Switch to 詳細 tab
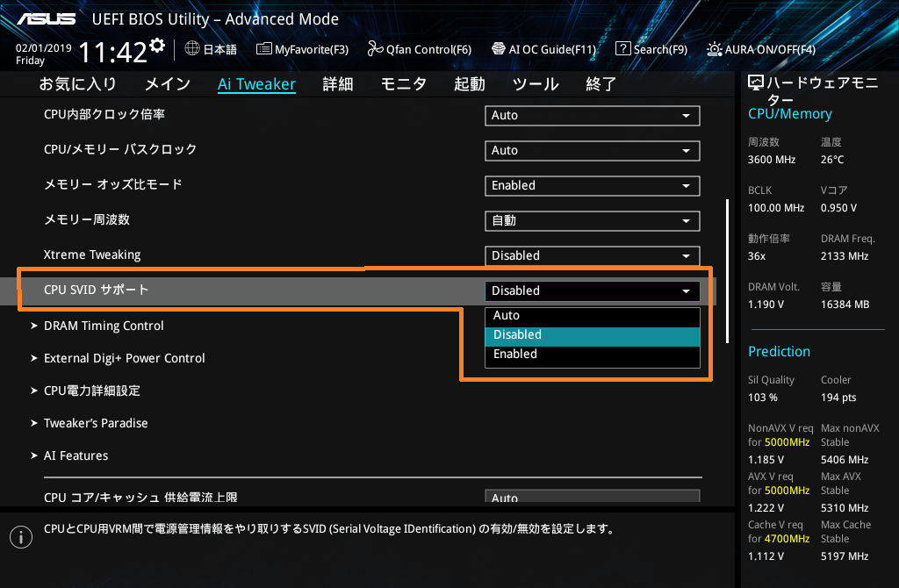Screen dimensions: 899x588 tap(338, 84)
